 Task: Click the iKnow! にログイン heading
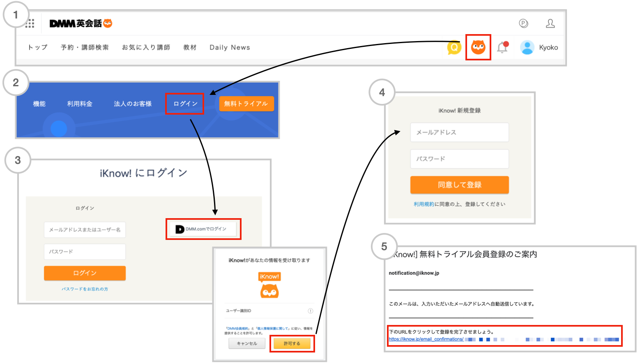click(143, 173)
